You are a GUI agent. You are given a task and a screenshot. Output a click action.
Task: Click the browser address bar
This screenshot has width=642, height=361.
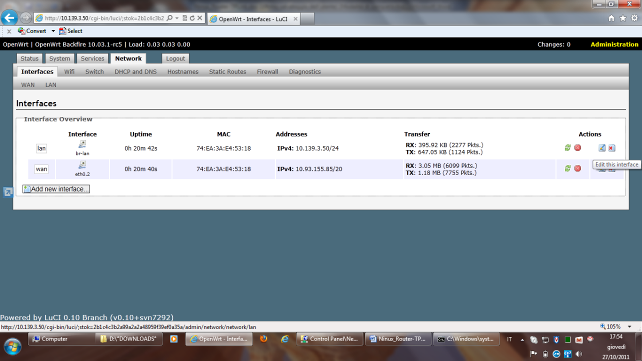coord(104,18)
